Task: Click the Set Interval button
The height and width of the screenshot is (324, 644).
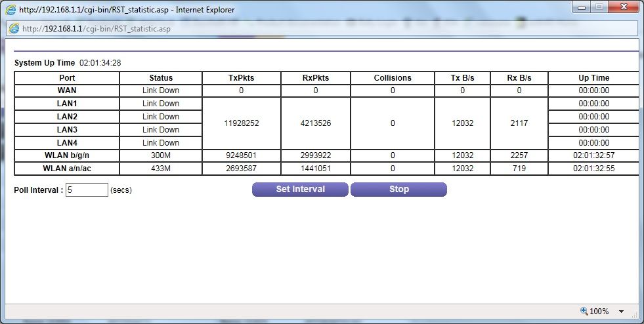Action: coord(300,190)
